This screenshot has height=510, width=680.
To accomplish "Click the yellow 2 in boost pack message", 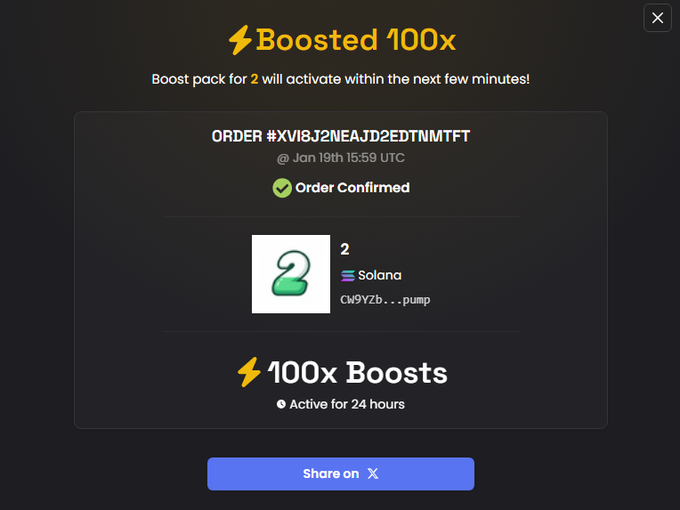I will [x=254, y=79].
